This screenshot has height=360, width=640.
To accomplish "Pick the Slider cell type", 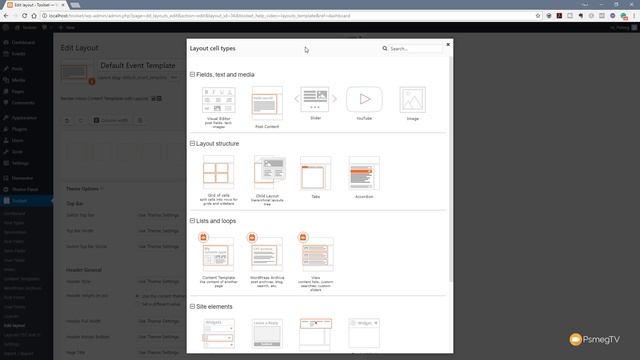I will coord(316,103).
